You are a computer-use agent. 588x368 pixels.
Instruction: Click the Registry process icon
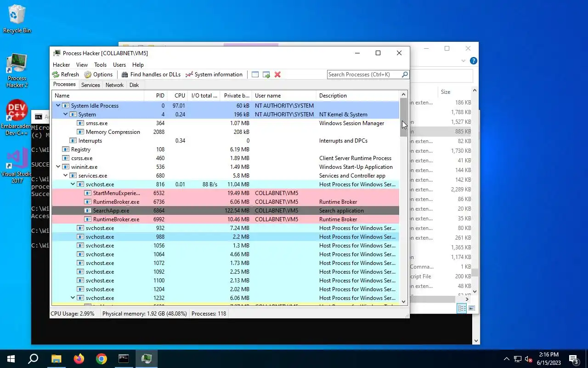coord(66,149)
